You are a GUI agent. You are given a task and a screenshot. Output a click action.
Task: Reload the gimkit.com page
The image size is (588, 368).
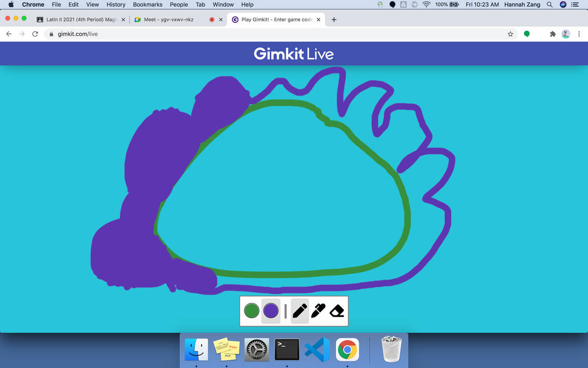coord(35,34)
